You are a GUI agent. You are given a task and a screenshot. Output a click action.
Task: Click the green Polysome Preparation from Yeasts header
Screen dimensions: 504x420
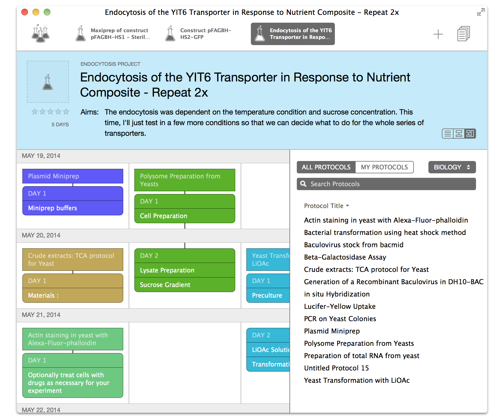click(185, 180)
